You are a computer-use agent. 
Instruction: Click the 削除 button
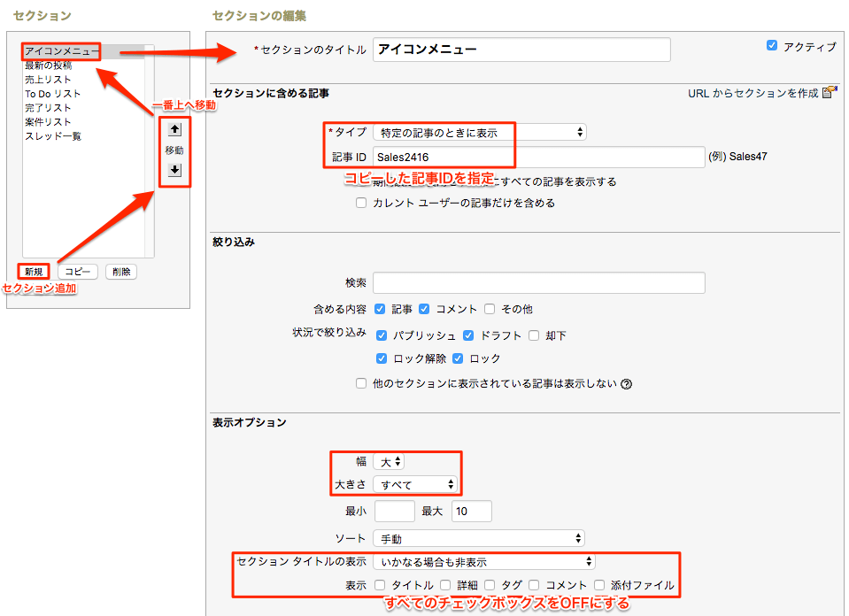click(120, 271)
